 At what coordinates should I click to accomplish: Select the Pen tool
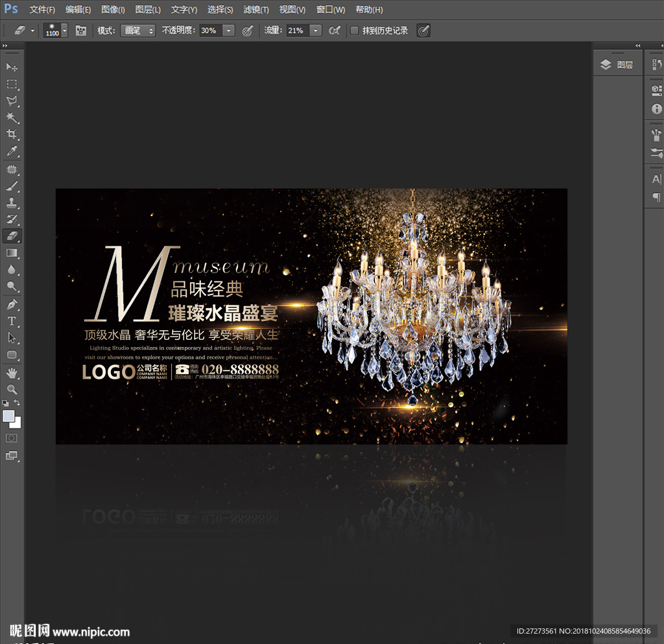pos(12,304)
